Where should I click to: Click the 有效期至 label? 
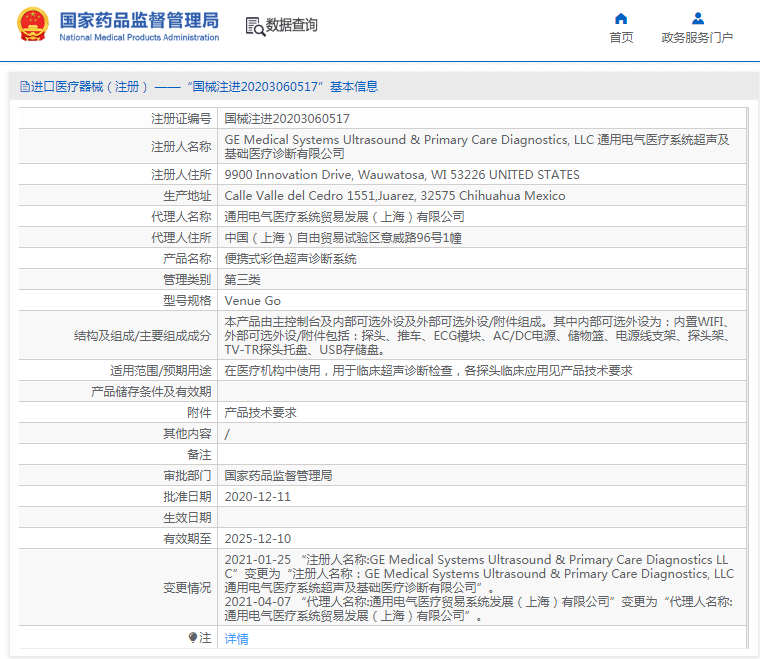tap(187, 539)
